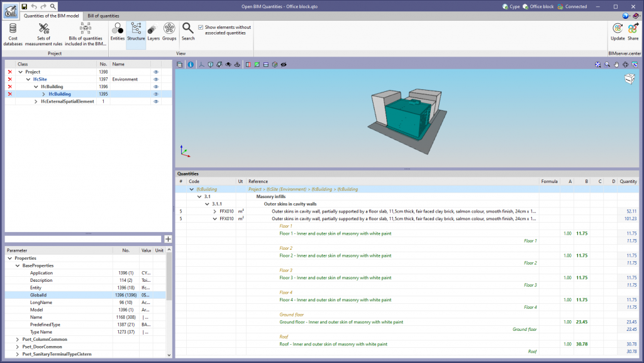
Task: Select the Groups view icon
Action: tap(169, 33)
